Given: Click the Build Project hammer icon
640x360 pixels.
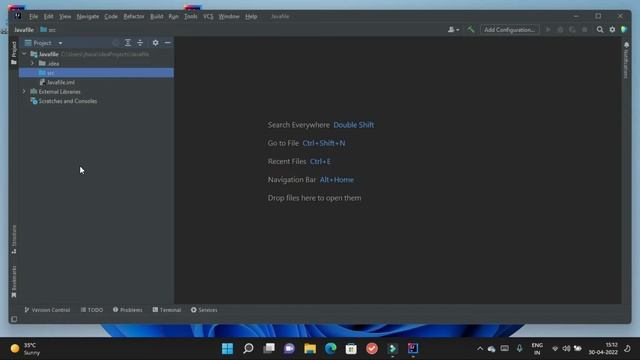Looking at the screenshot, I should tap(471, 30).
